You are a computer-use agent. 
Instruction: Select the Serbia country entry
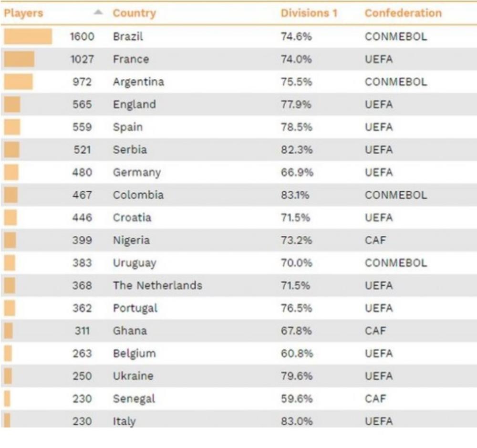pos(130,150)
